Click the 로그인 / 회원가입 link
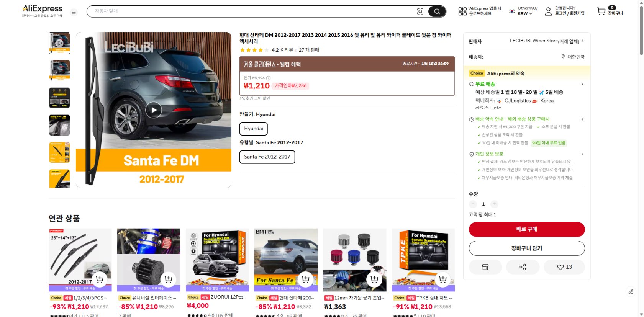The width and height of the screenshot is (644, 317). (570, 13)
